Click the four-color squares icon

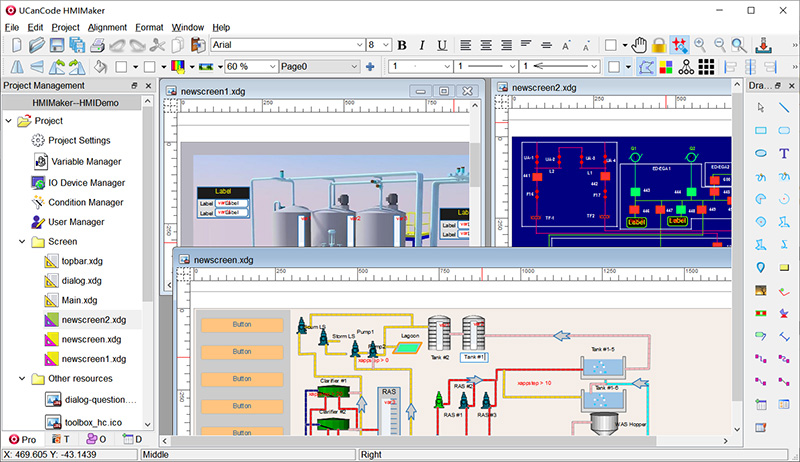click(666, 67)
